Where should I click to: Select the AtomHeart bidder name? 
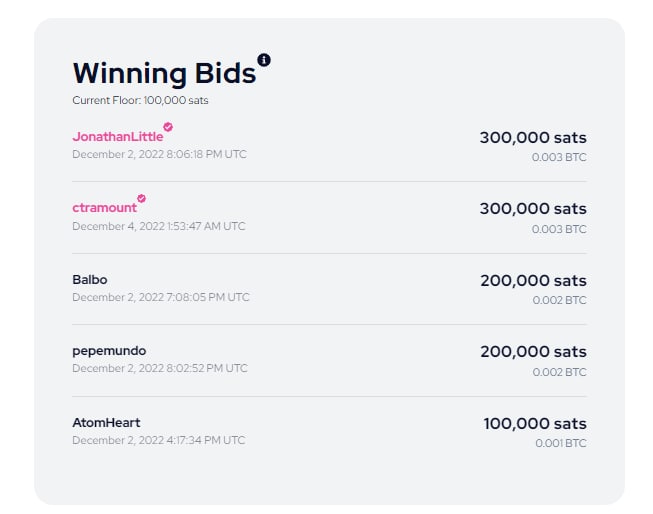[x=106, y=422]
